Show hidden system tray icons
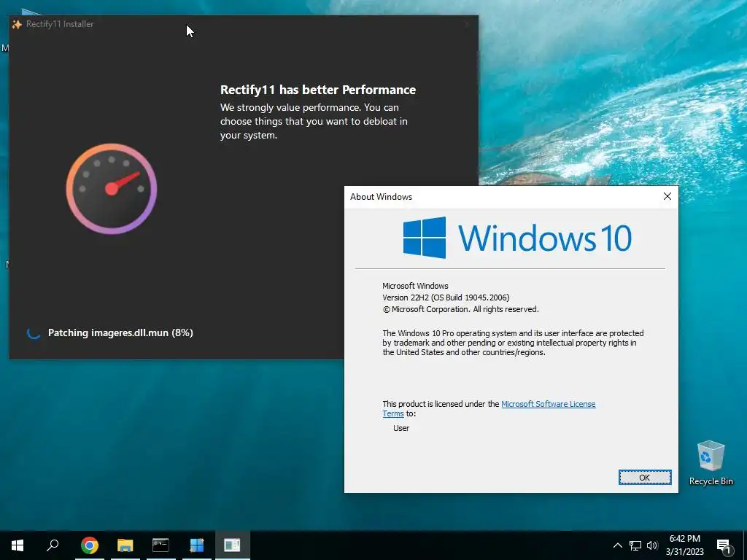This screenshot has height=560, width=747. [x=617, y=545]
